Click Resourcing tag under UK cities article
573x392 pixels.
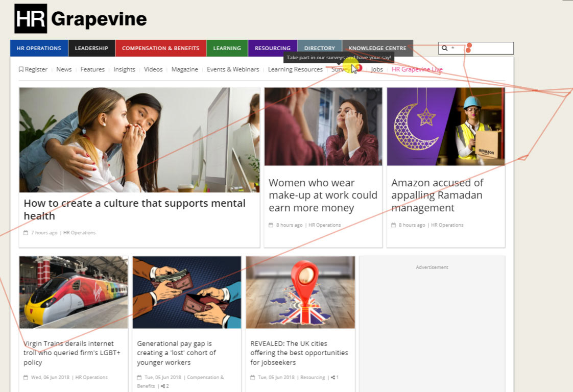click(x=313, y=377)
